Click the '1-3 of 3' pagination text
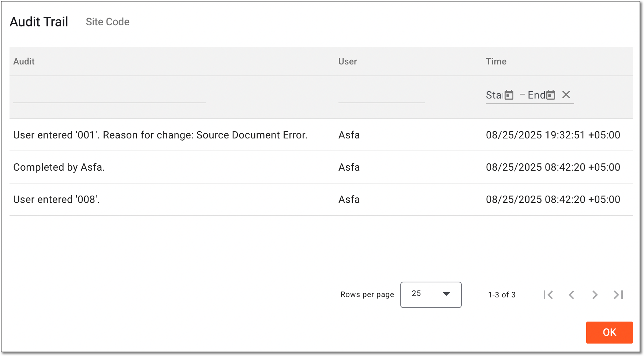 pos(502,295)
